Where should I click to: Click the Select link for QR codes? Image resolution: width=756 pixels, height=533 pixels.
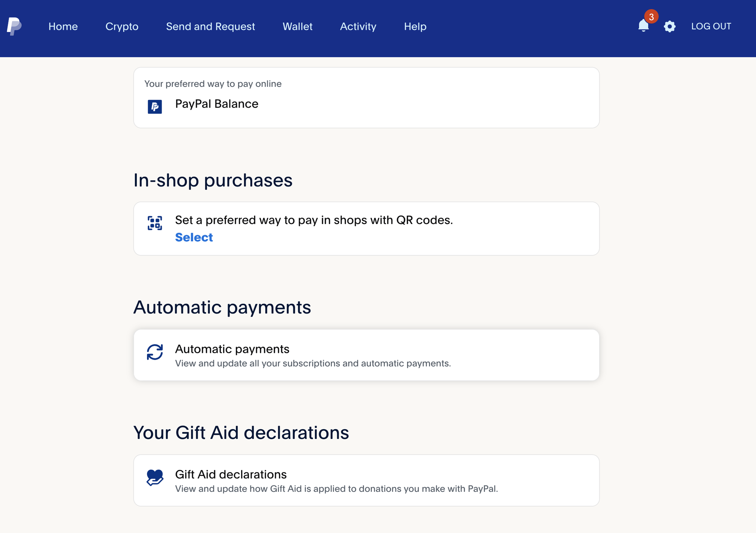tap(194, 237)
